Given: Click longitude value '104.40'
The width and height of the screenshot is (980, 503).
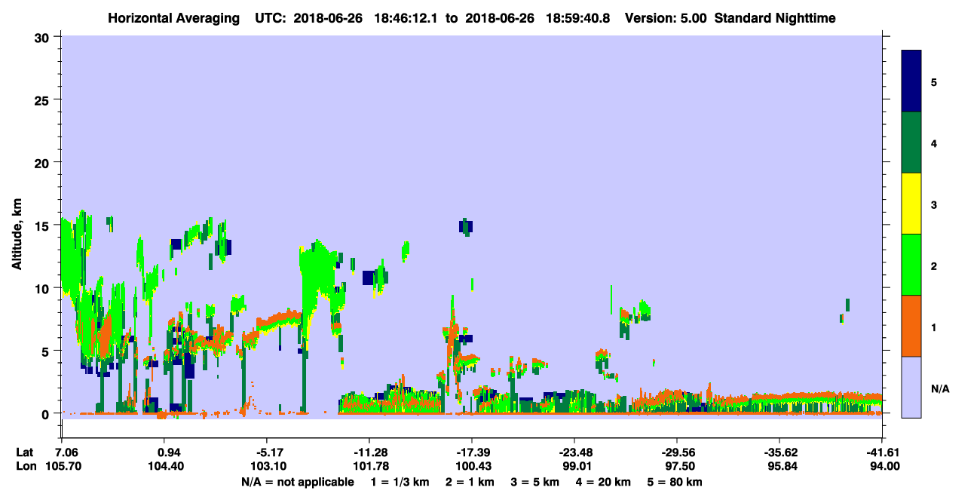Looking at the screenshot, I should (165, 466).
